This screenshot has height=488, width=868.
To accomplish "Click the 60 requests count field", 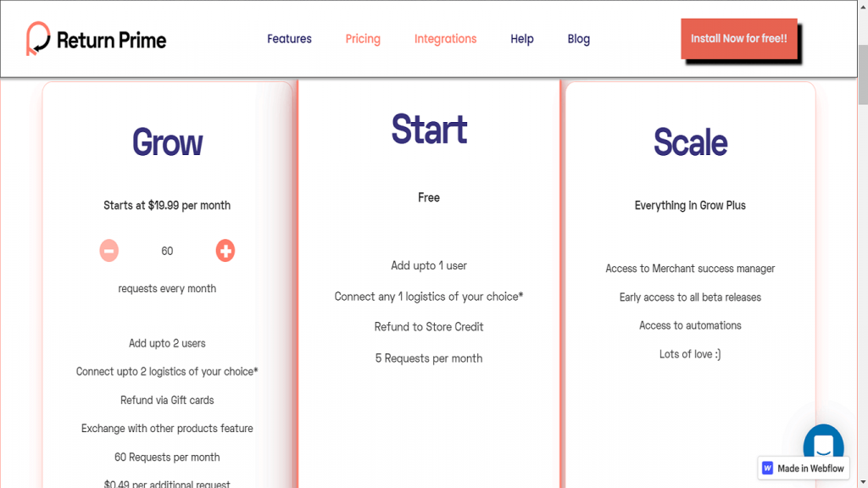I will [167, 250].
